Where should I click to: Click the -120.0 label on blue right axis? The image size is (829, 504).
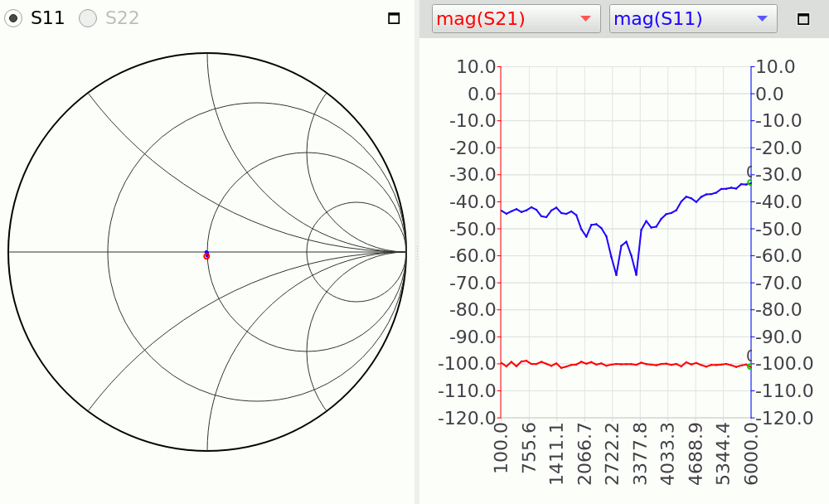tap(783, 419)
